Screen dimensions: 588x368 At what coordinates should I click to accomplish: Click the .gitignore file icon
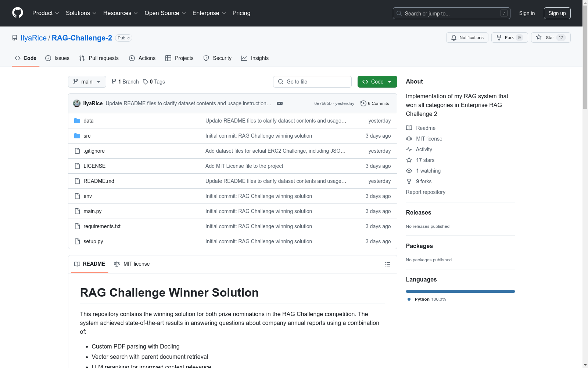(77, 151)
